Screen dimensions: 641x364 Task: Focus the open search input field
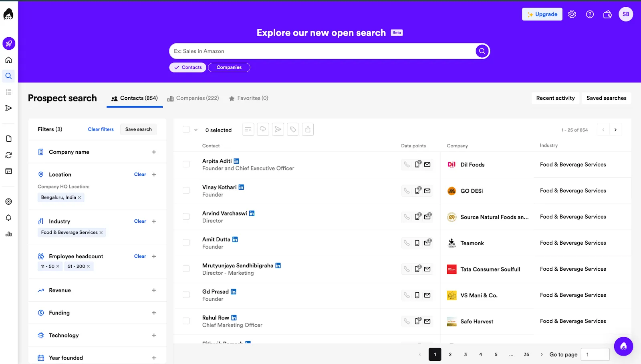pyautogui.click(x=323, y=51)
